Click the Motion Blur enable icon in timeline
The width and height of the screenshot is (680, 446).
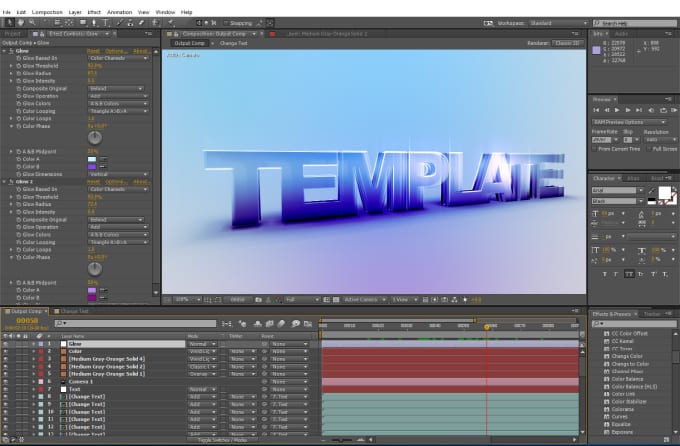(282, 323)
